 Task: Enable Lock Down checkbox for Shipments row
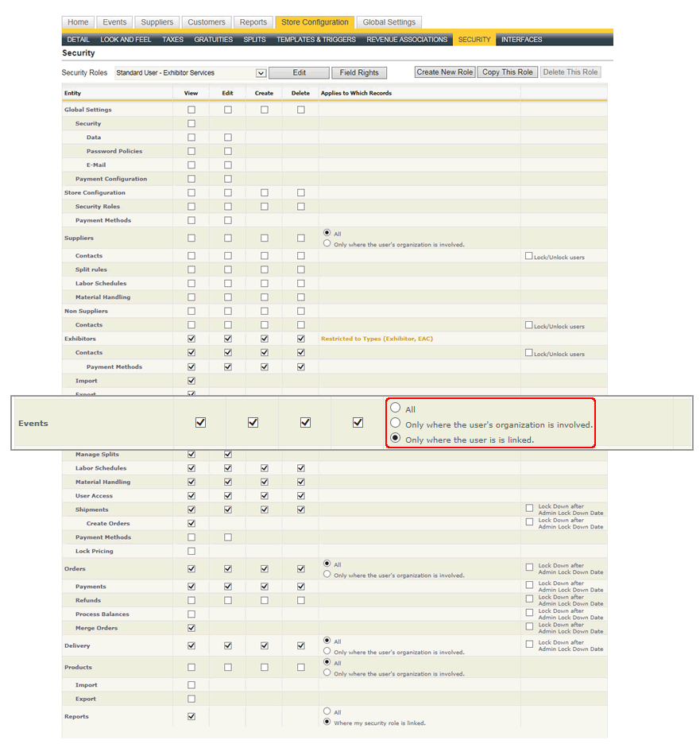[530, 507]
